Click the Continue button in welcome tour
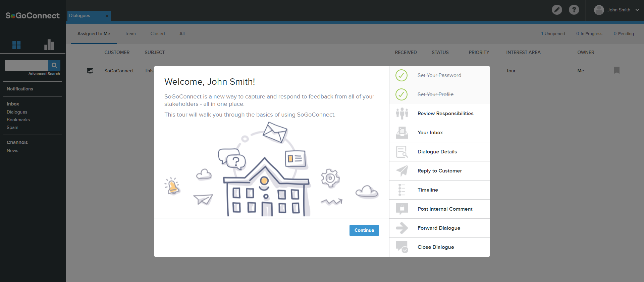 [x=364, y=230]
